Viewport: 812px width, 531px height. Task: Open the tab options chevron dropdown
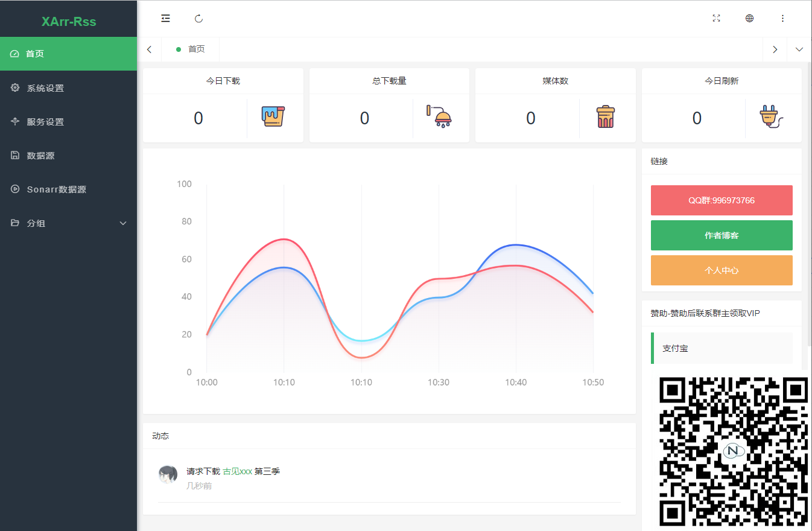[x=799, y=49]
